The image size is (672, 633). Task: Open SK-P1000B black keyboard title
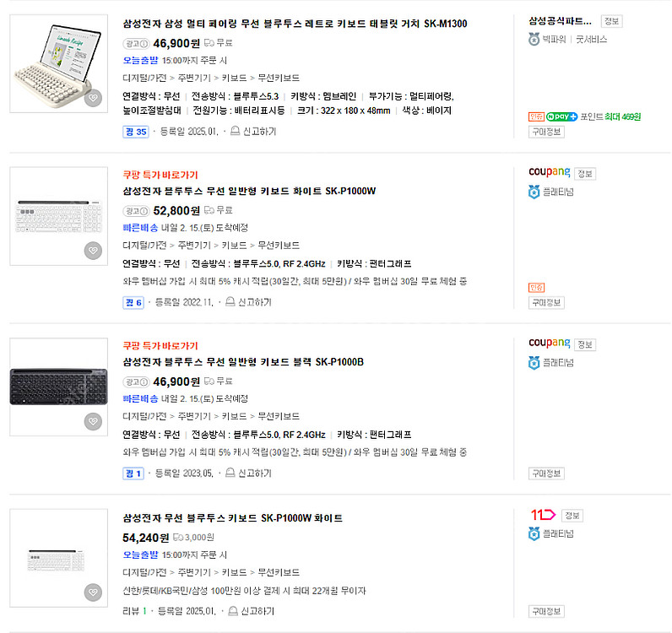coord(243,362)
